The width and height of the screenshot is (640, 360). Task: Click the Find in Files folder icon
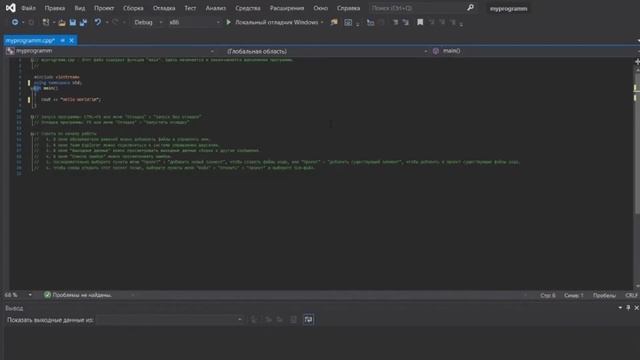[334, 22]
